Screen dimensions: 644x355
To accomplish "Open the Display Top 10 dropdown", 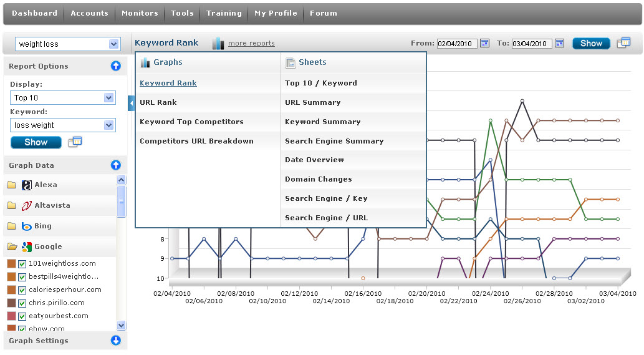I will coord(109,98).
